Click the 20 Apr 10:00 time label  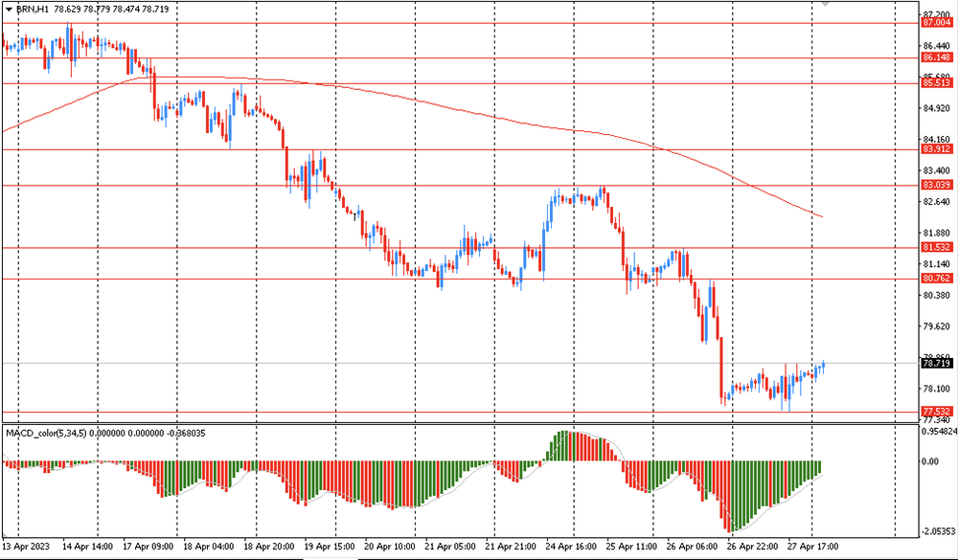click(x=389, y=546)
